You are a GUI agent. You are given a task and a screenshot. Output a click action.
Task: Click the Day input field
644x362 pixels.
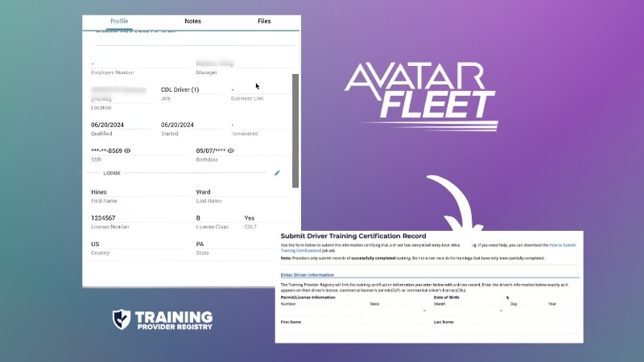coord(526,311)
